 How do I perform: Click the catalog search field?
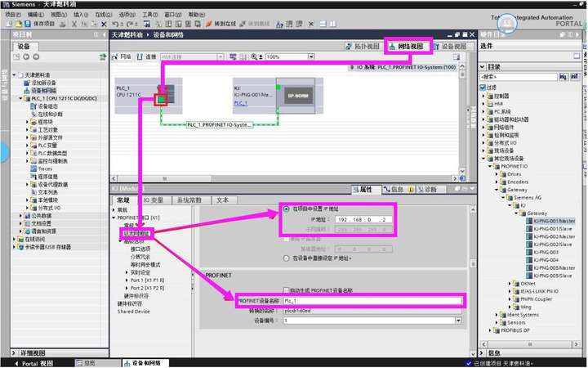[519, 77]
